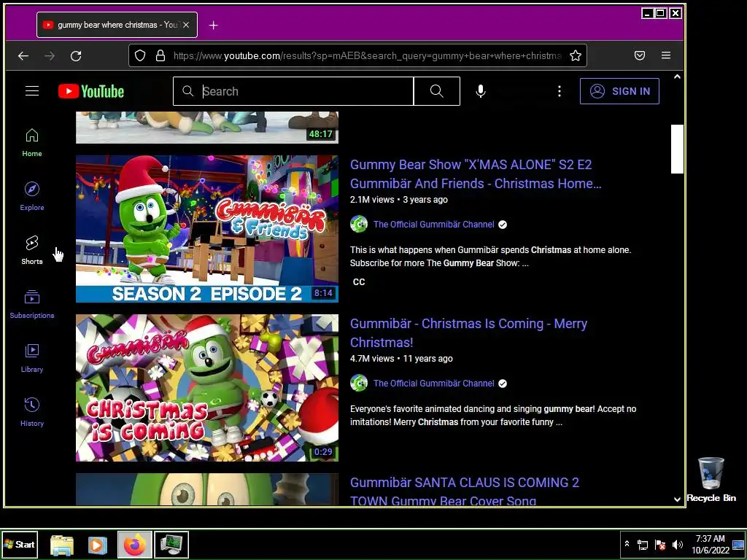Open the 48:17 video thumbnail
Screen dimensions: 747x560
(207, 128)
